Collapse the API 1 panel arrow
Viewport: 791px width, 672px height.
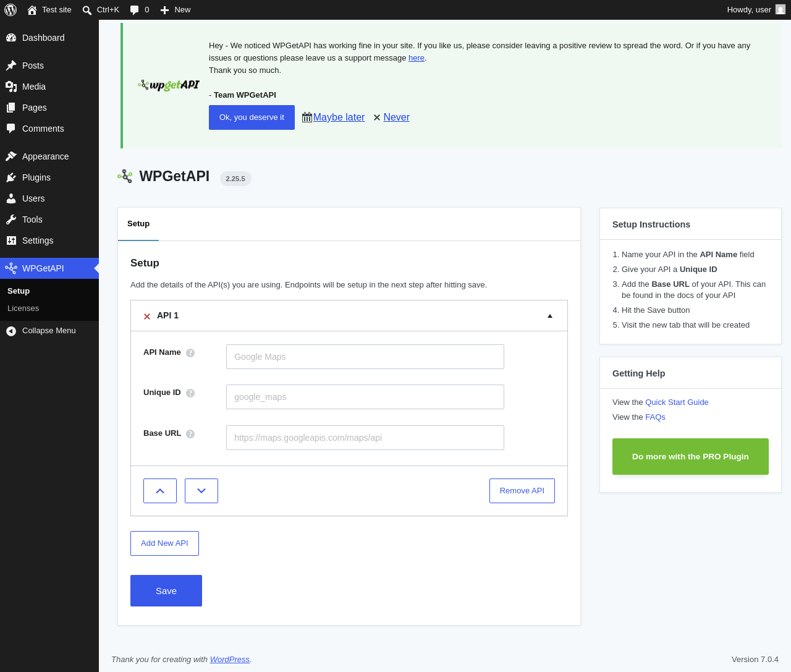pyautogui.click(x=550, y=316)
